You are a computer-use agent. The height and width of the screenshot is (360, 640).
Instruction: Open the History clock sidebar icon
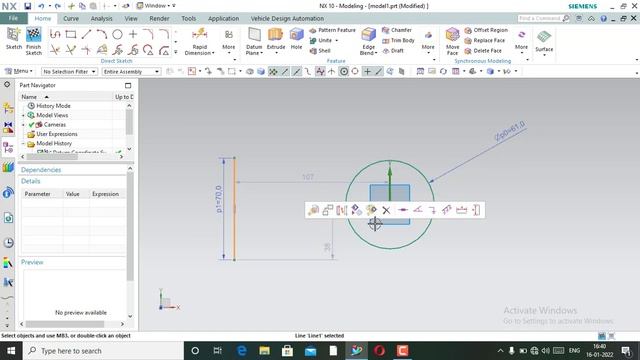(x=8, y=243)
